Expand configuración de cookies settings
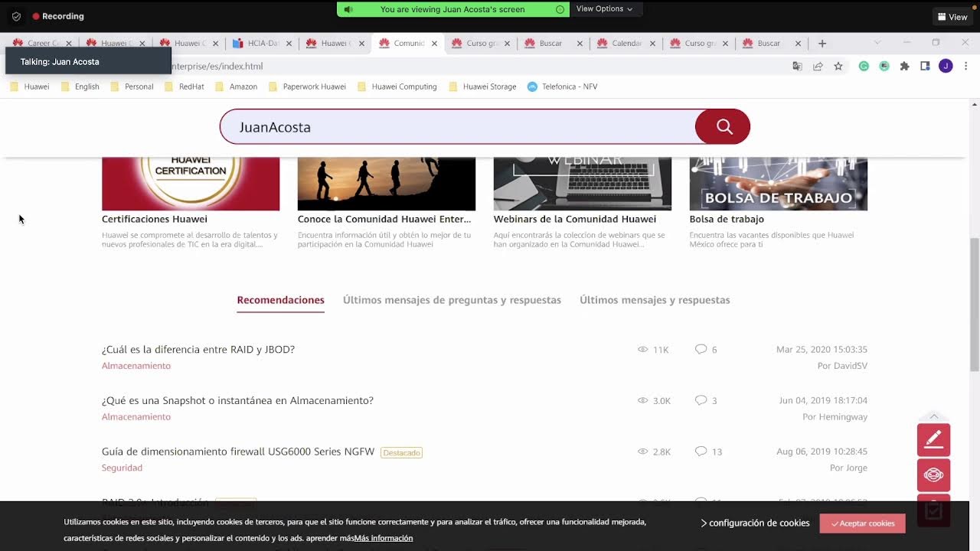Viewport: 980px width, 551px height. pyautogui.click(x=755, y=523)
